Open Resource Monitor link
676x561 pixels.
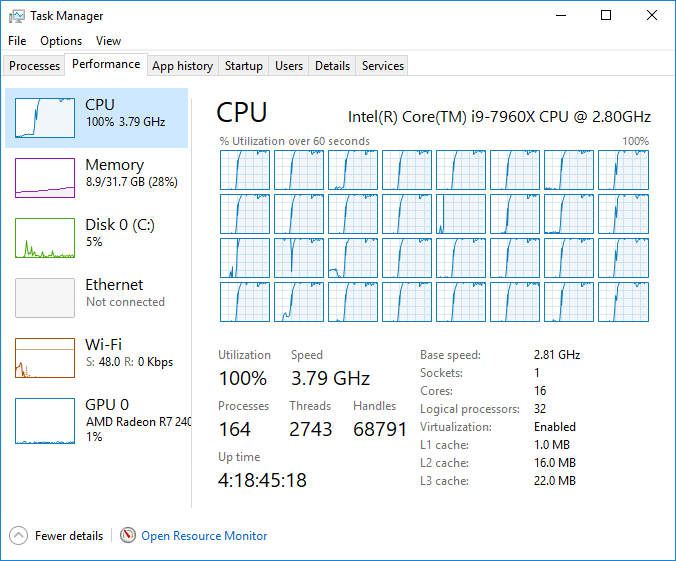pos(204,536)
